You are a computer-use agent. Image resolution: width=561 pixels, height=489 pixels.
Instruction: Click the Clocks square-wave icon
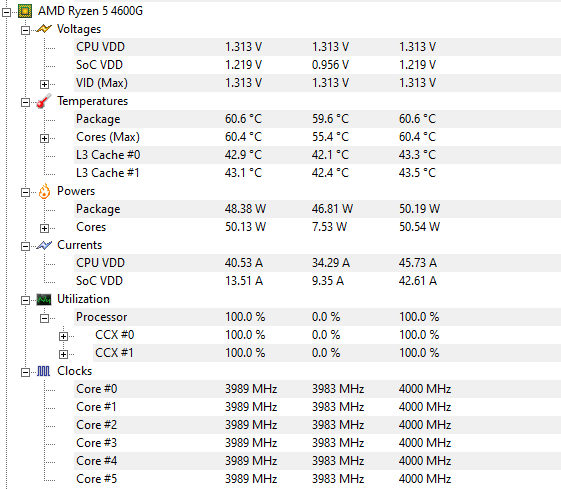(44, 371)
